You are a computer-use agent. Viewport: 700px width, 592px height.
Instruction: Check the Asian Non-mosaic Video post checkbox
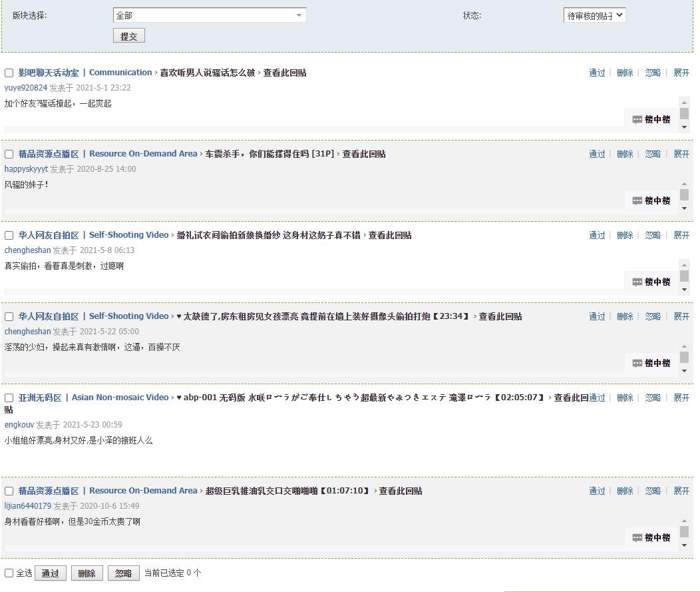coord(9,398)
